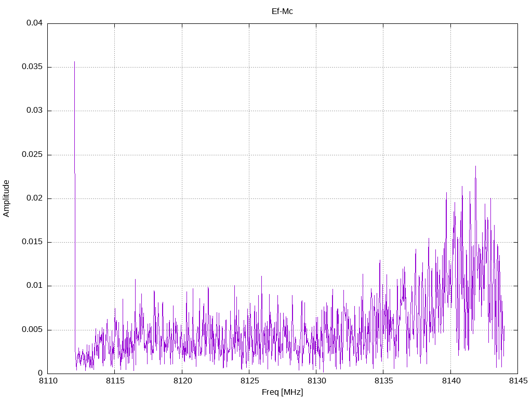Select the 8135 x-axis tick label
The height and width of the screenshot is (399, 532).
point(383,381)
